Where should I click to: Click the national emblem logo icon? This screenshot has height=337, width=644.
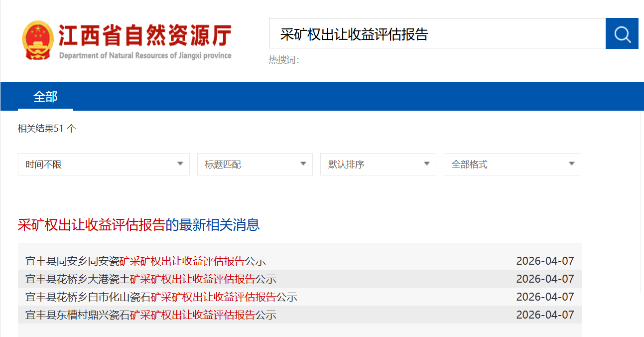click(37, 37)
